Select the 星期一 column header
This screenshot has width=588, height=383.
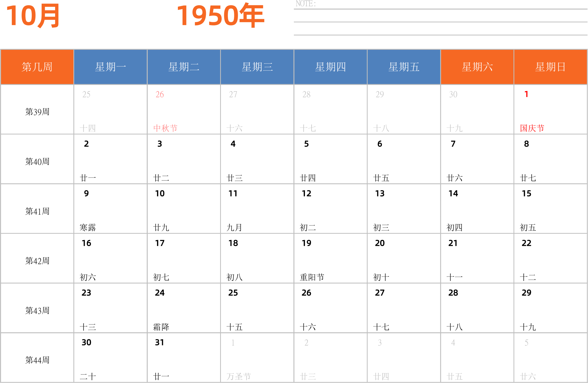click(110, 67)
